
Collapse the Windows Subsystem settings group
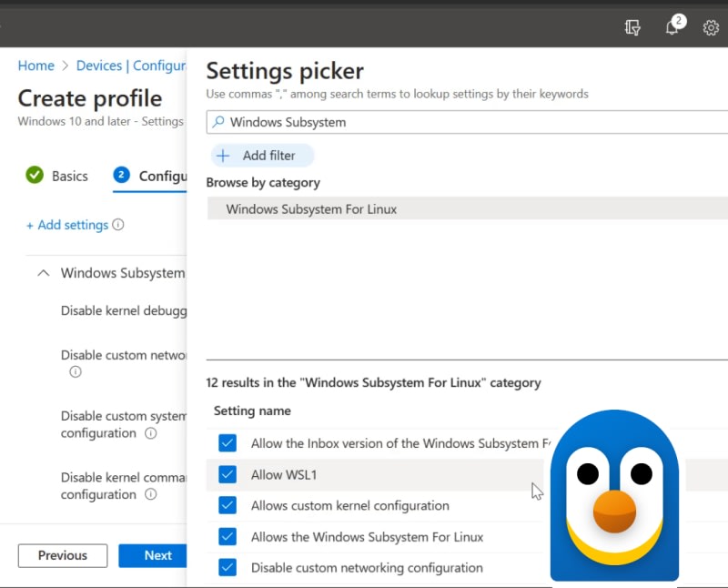(43, 273)
